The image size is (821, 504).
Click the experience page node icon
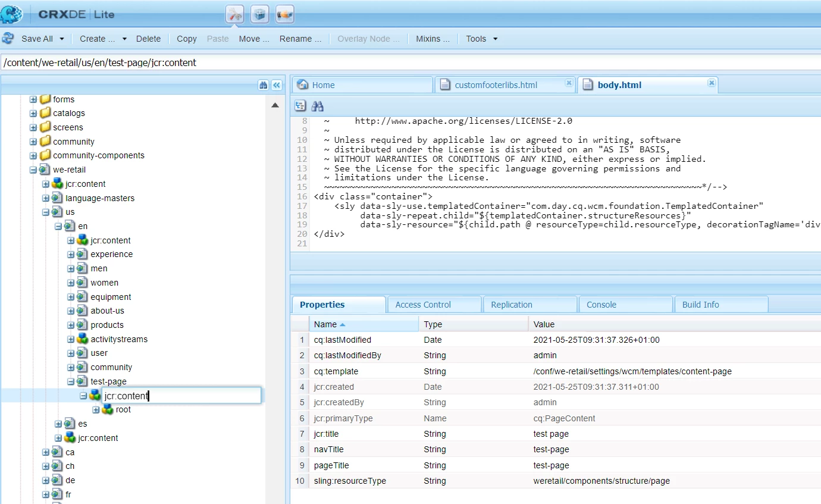tap(83, 254)
